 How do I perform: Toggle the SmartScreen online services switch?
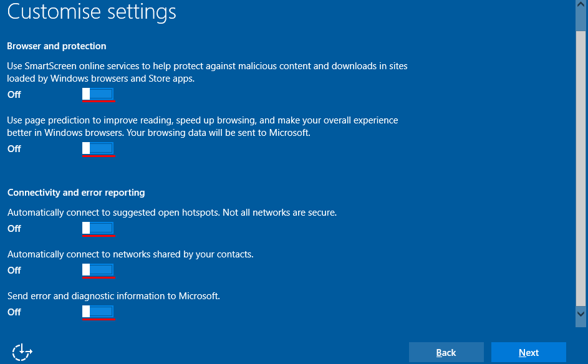point(99,93)
